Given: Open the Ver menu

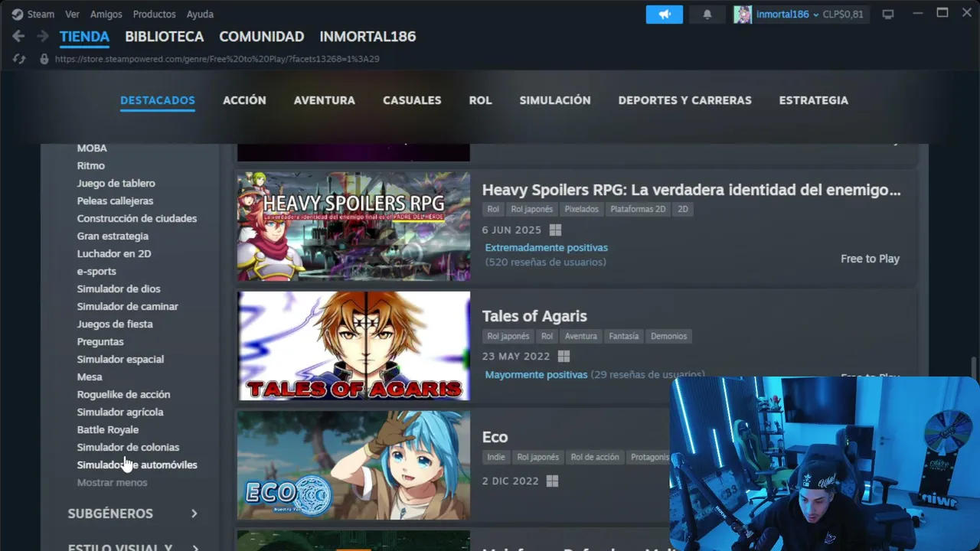Looking at the screenshot, I should coord(72,15).
